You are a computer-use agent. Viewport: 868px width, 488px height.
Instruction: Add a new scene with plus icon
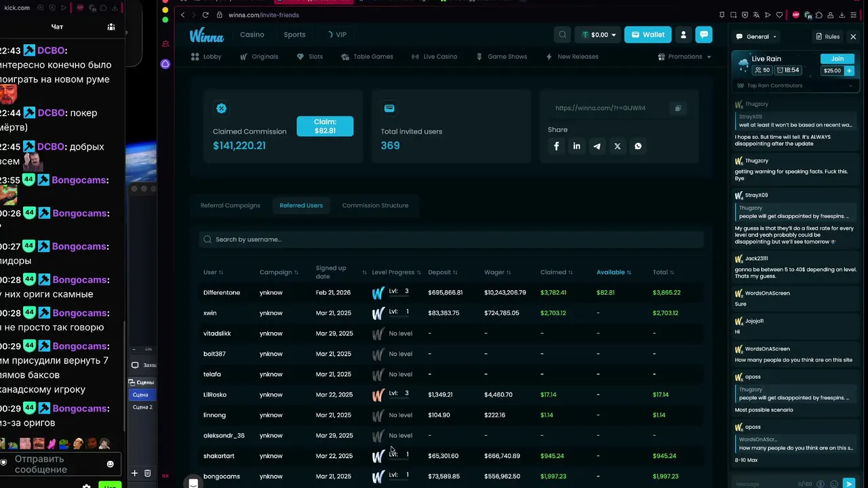coord(134,473)
